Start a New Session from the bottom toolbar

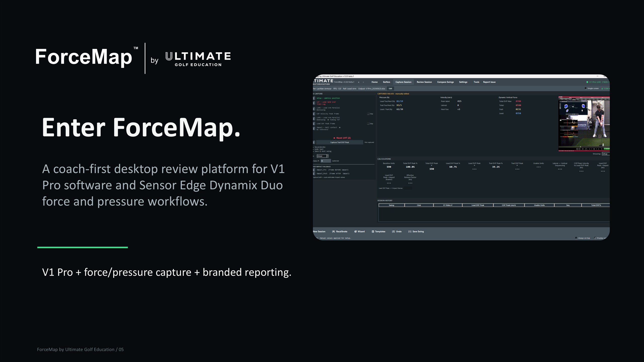(x=319, y=232)
